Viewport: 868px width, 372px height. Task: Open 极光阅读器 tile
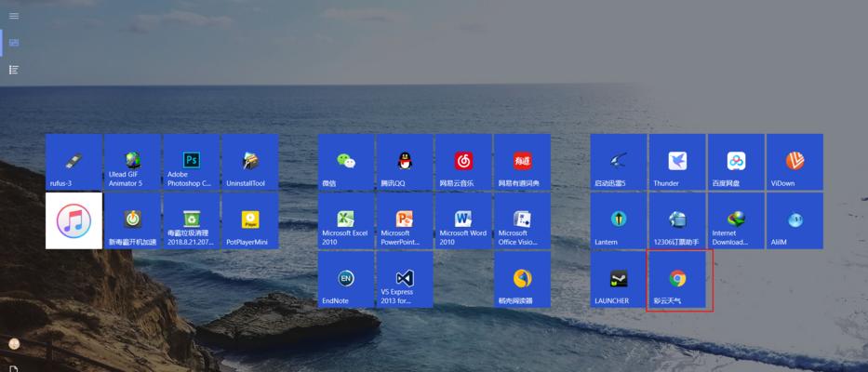[x=522, y=280]
